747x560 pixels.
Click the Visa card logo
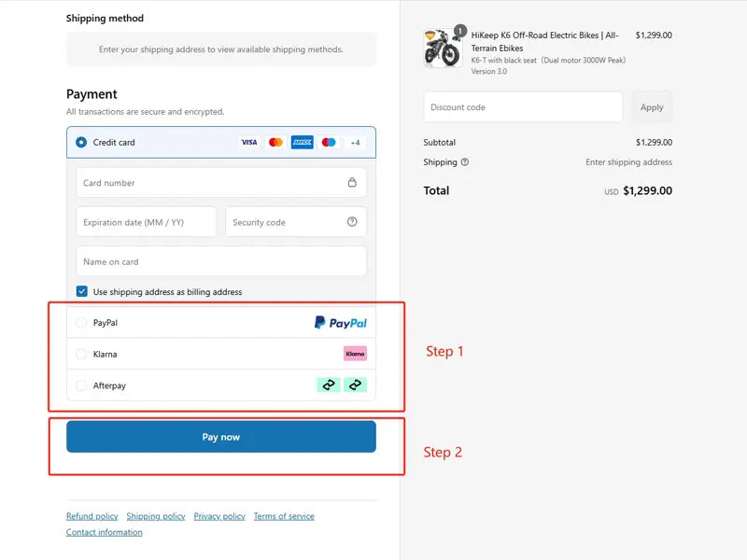(248, 143)
